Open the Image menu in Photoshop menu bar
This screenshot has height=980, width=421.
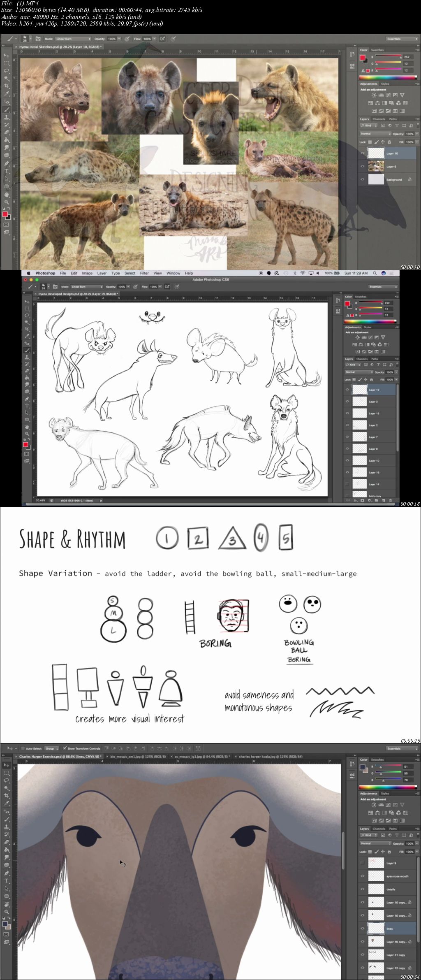pyautogui.click(x=87, y=273)
